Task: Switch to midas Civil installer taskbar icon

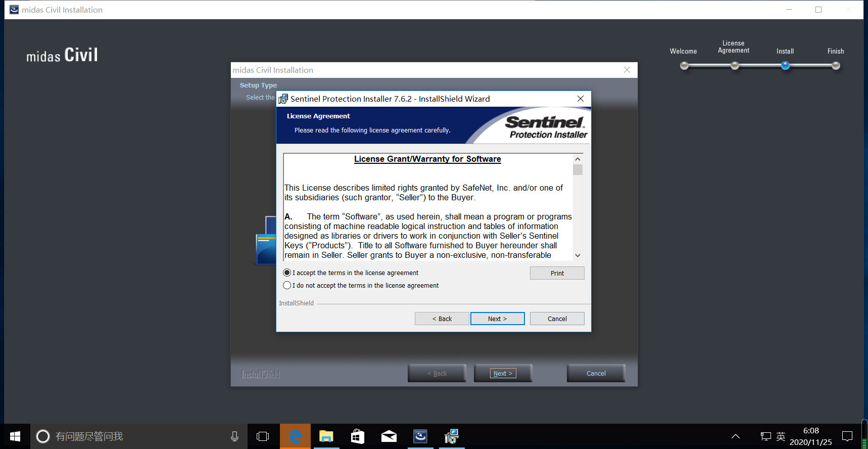Action: tap(420, 436)
